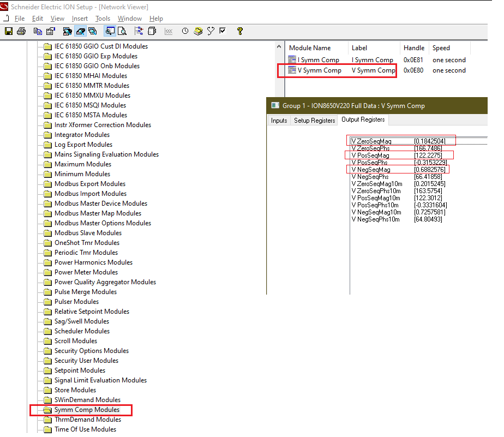Click the grayed-out graph toolbar icon
The height and width of the screenshot is (437, 504).
point(169,31)
